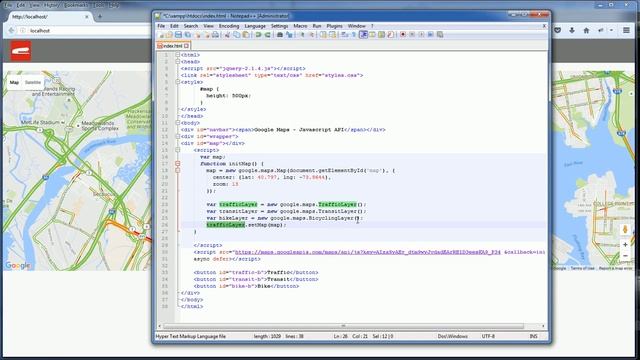Collapse the script fold marker on line 15
Image resolution: width=640 pixels, height=360 pixels.
(178, 150)
